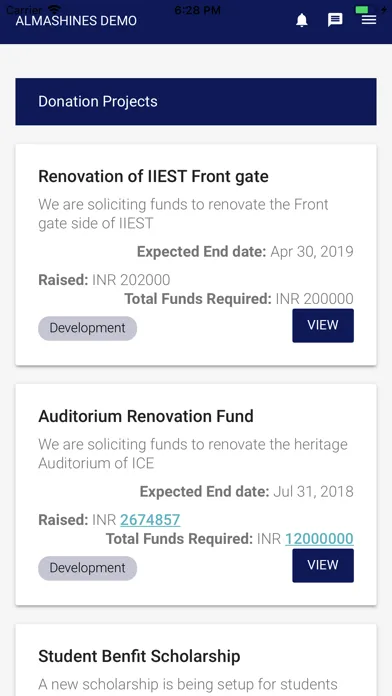Open the raised amount link 2674857
The width and height of the screenshot is (392, 696).
150,520
